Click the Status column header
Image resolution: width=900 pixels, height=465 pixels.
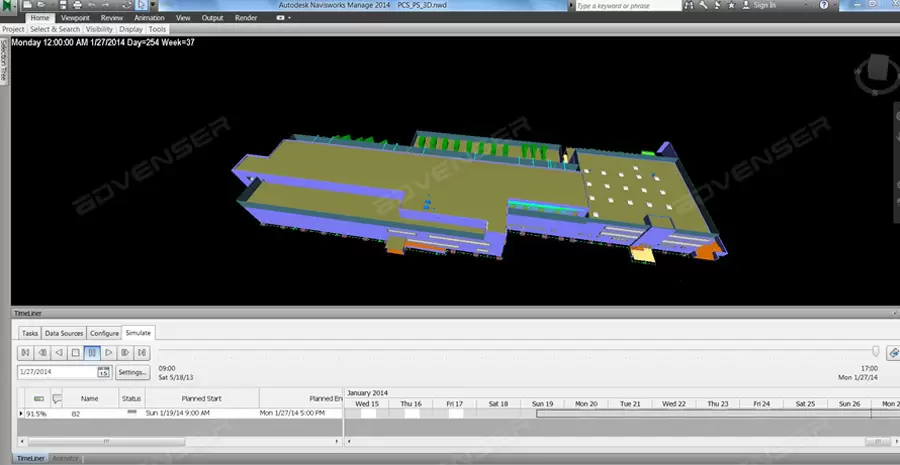click(131, 398)
